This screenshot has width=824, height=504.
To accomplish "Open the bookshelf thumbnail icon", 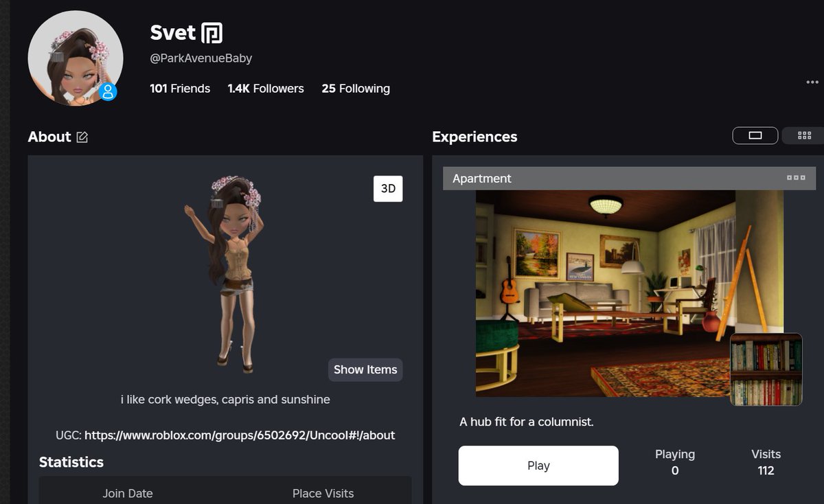I will coord(766,369).
